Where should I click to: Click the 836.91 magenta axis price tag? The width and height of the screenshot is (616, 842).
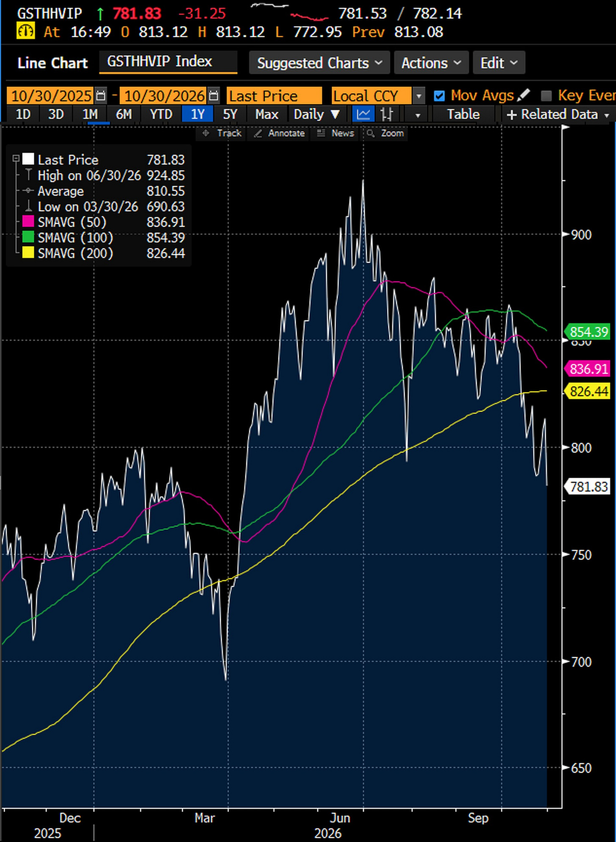(588, 369)
